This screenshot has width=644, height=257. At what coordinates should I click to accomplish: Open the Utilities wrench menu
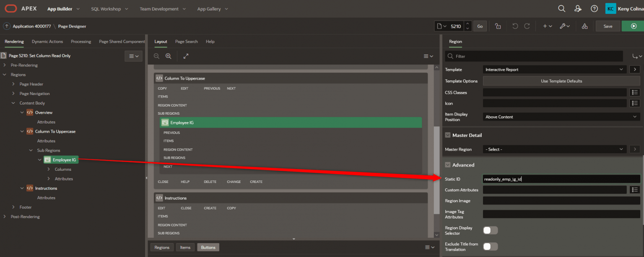point(565,26)
